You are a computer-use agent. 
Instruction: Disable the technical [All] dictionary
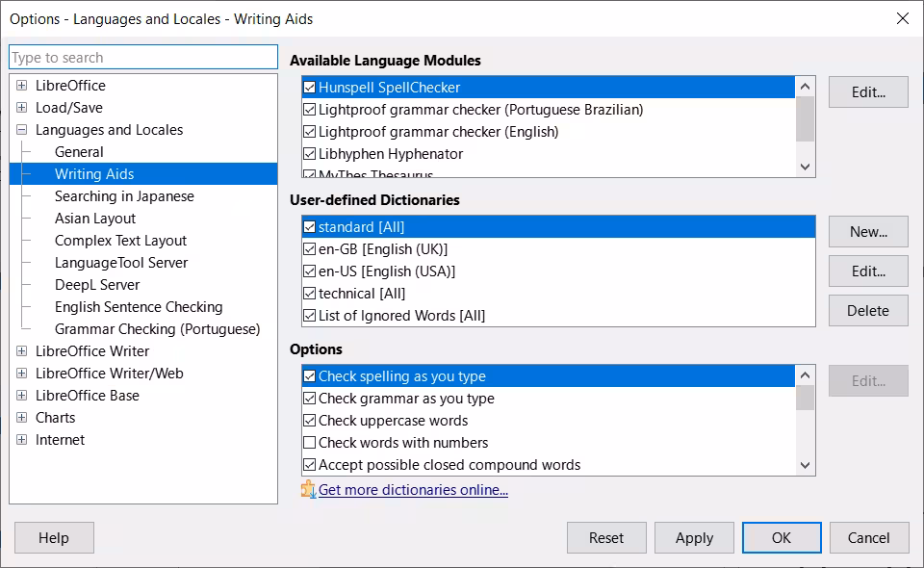pyautogui.click(x=309, y=294)
